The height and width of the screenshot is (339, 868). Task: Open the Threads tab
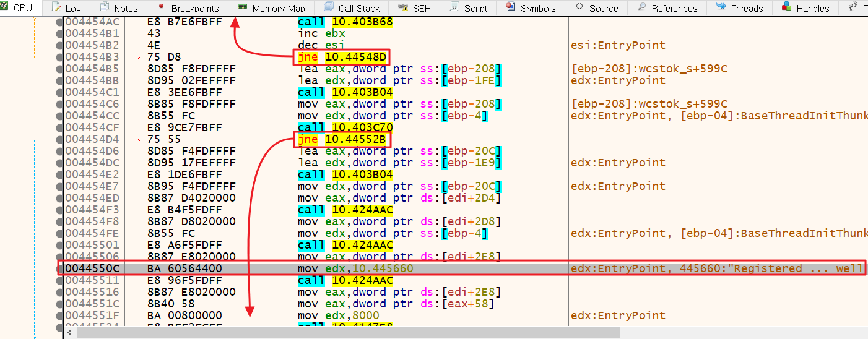(x=740, y=8)
